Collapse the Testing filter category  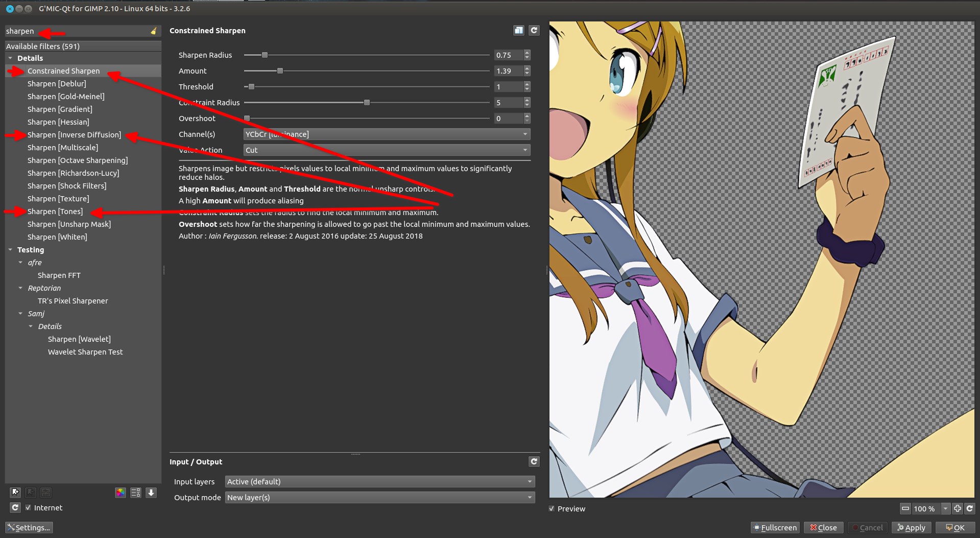[10, 250]
